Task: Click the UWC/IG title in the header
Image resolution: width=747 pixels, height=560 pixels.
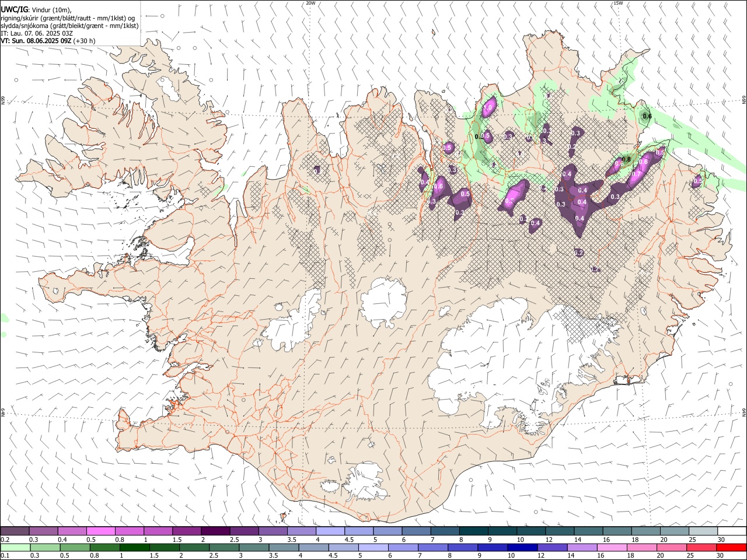Action: [x=14, y=10]
